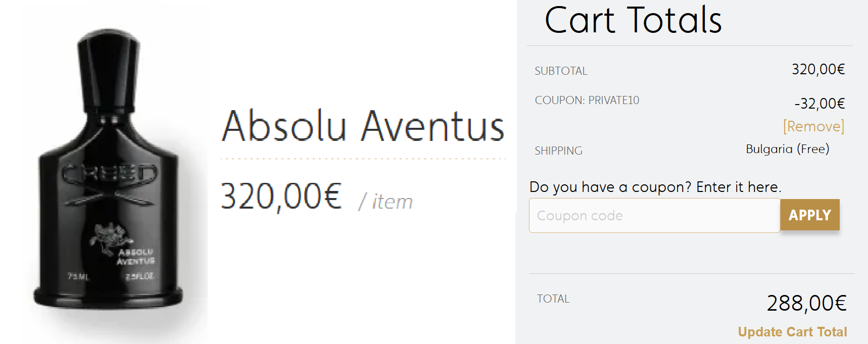Focus the Coupon code input field
This screenshot has width=868, height=344.
click(x=654, y=216)
